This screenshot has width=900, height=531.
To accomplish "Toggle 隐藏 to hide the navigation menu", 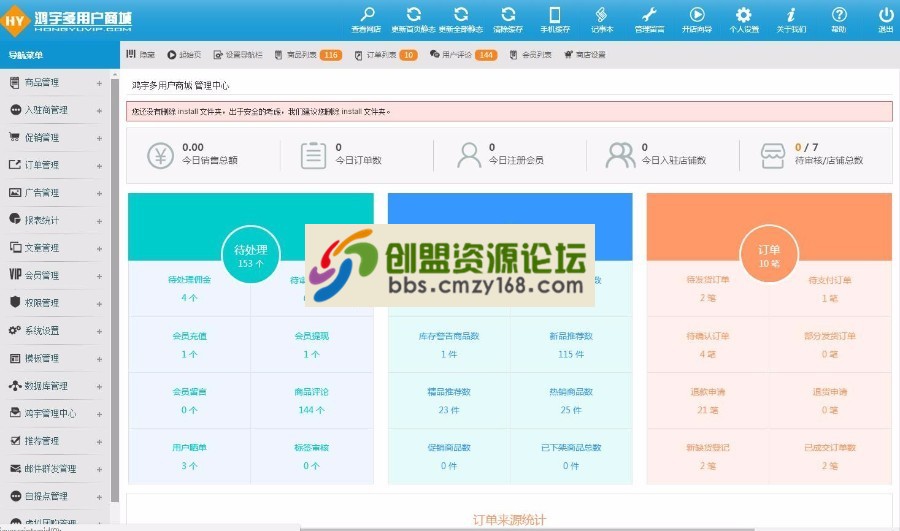I will (141, 55).
